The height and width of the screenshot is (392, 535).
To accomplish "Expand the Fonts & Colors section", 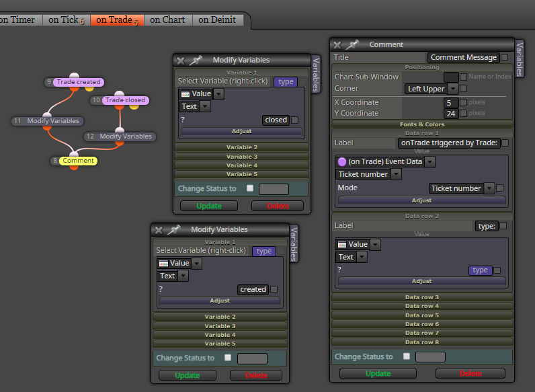I will (x=422, y=124).
